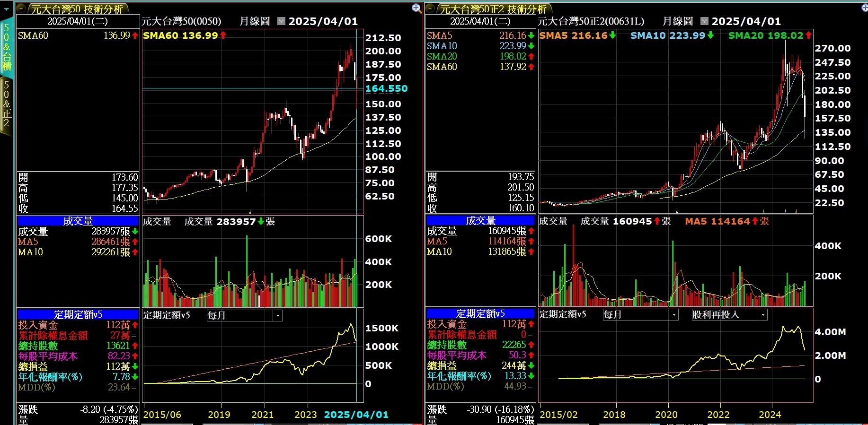Viewport: 868px width, 425px height.
Task: Click the blue 定期定額v5 header in right panel
Action: point(480,313)
